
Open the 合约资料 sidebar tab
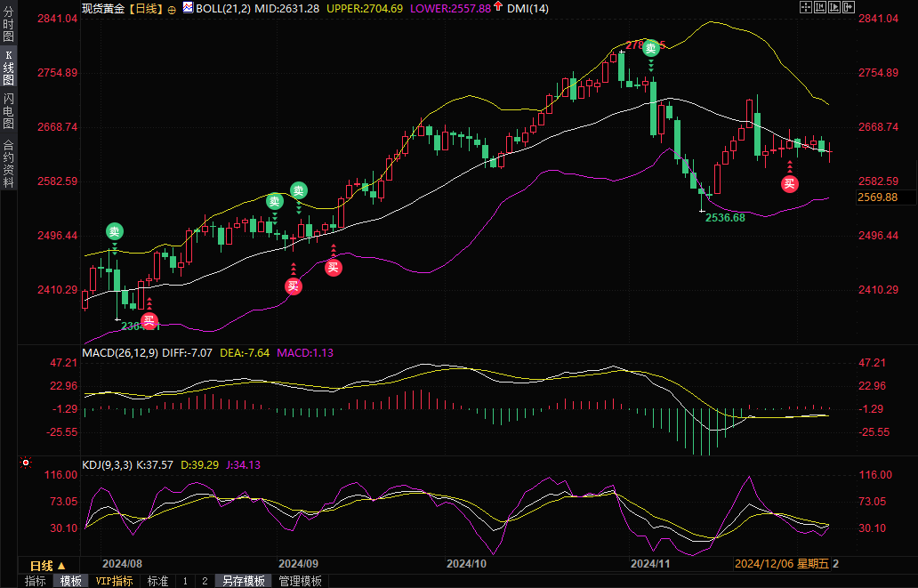(x=8, y=163)
